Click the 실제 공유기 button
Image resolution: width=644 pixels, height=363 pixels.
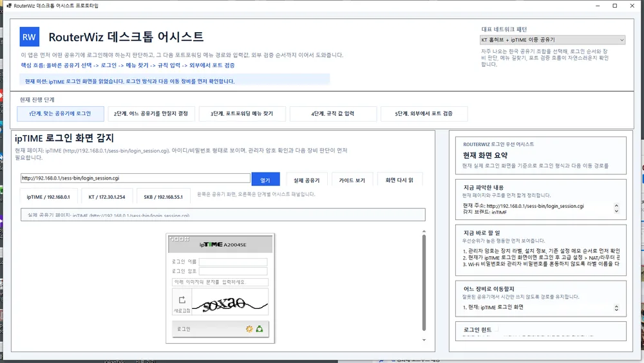point(307,180)
